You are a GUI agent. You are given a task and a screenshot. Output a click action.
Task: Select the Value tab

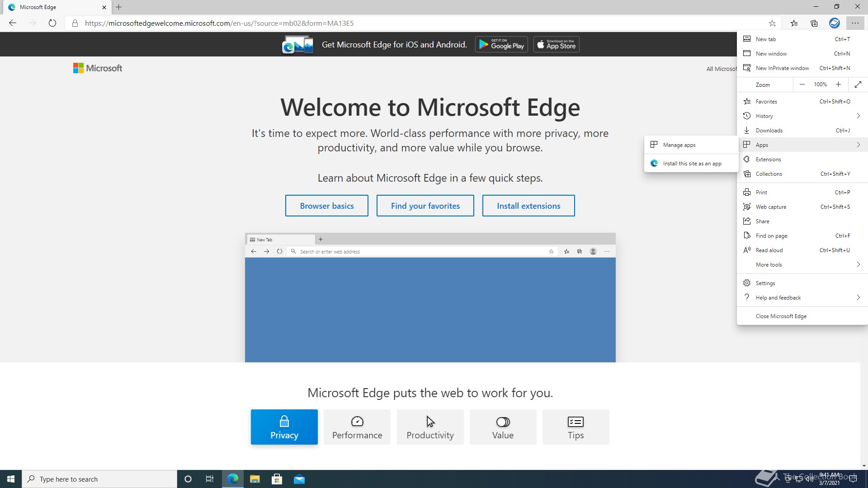[503, 427]
